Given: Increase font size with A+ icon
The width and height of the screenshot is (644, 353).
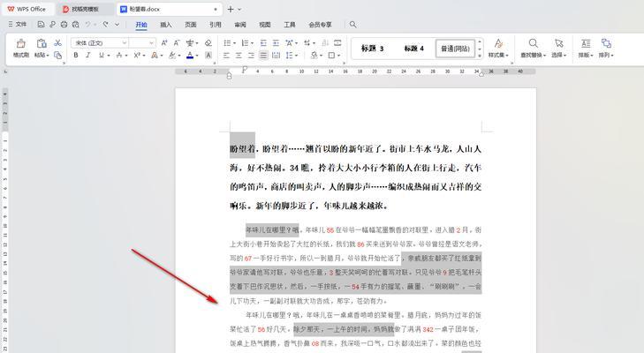Looking at the screenshot, I should 164,42.
